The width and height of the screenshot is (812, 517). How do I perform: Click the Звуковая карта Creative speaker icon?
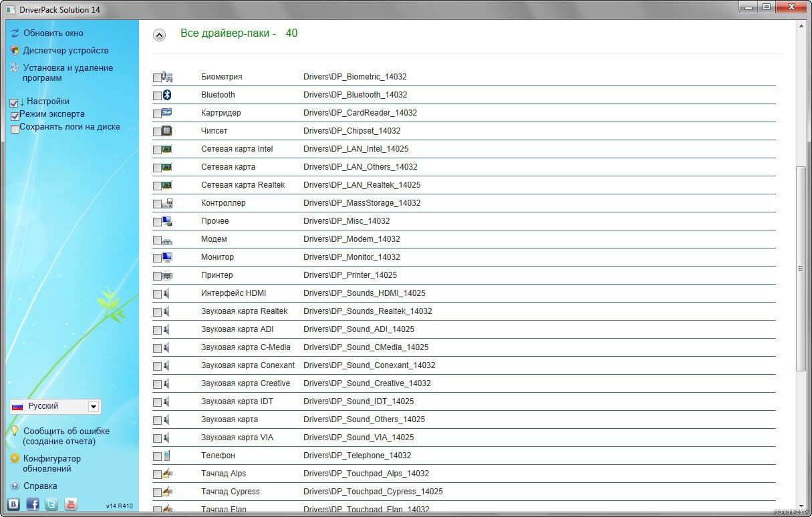pyautogui.click(x=166, y=383)
